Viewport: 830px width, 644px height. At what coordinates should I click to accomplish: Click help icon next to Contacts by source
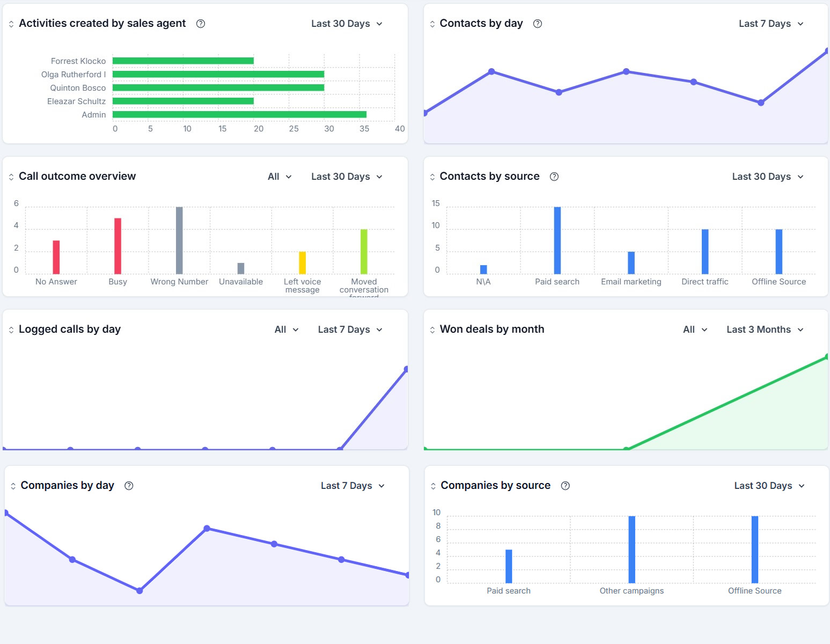click(x=554, y=177)
